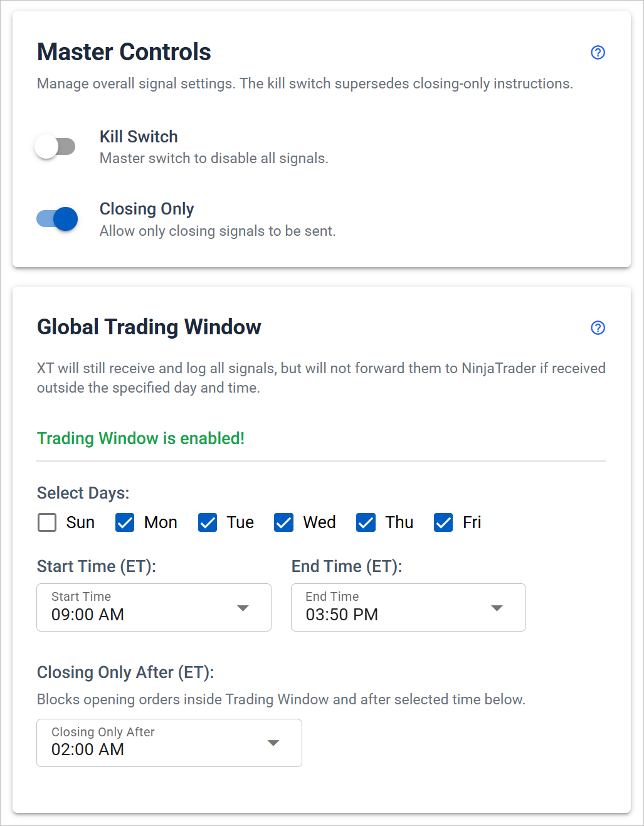Turn off the Closing Only toggle
The height and width of the screenshot is (826, 644).
(57, 219)
